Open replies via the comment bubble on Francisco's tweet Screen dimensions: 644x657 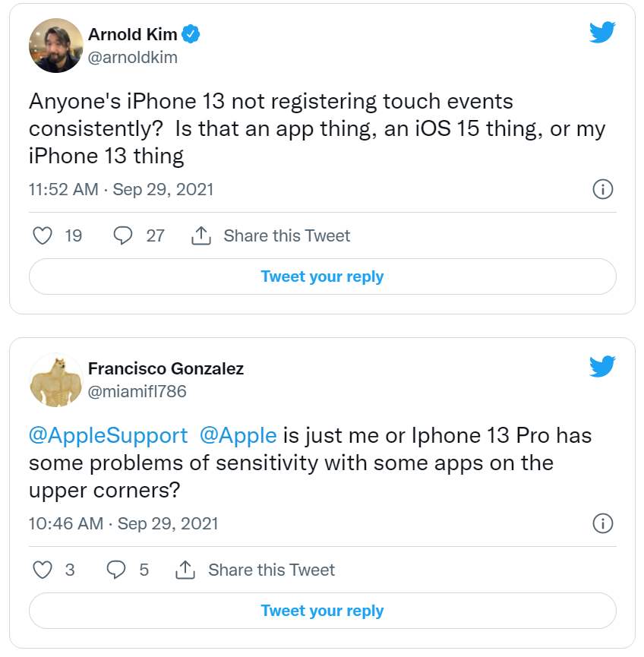116,570
